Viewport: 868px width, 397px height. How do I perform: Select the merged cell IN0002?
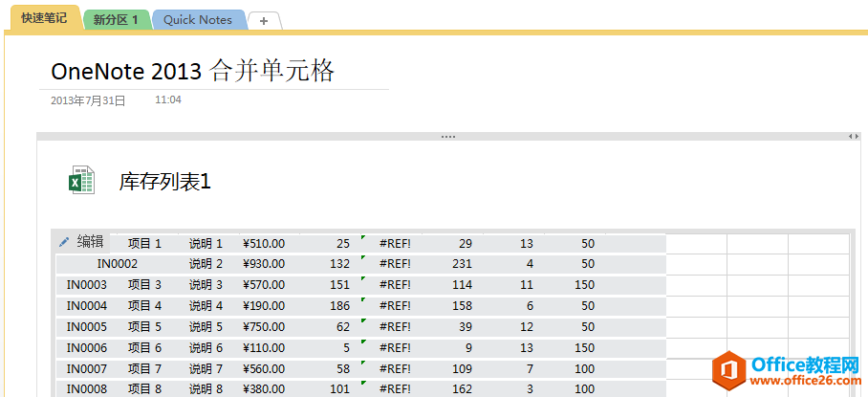118,264
